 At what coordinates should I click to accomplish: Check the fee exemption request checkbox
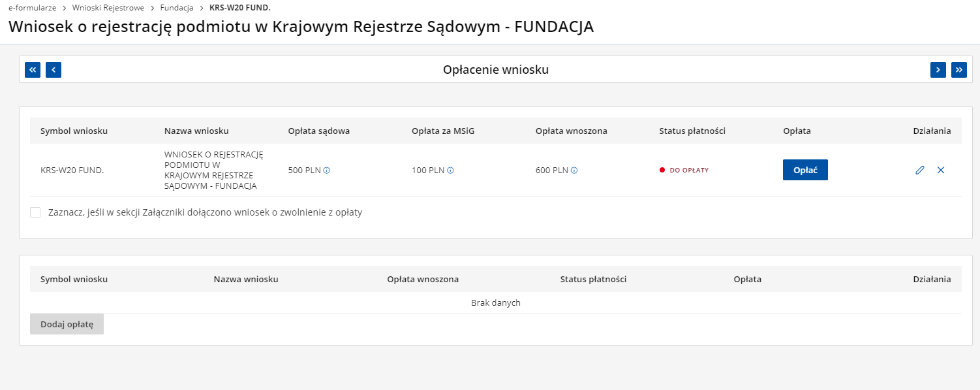coord(35,212)
